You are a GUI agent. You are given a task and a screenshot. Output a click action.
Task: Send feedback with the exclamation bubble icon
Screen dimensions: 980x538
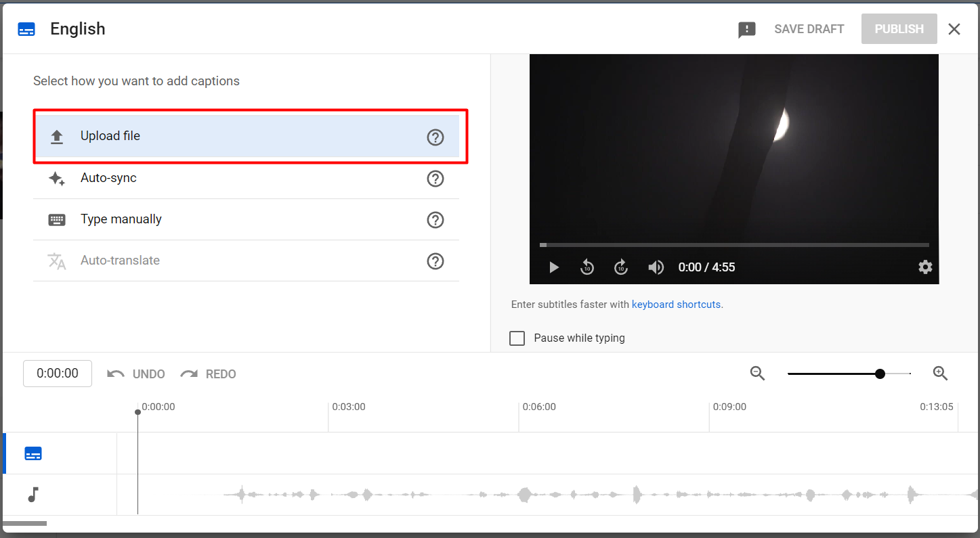tap(747, 30)
